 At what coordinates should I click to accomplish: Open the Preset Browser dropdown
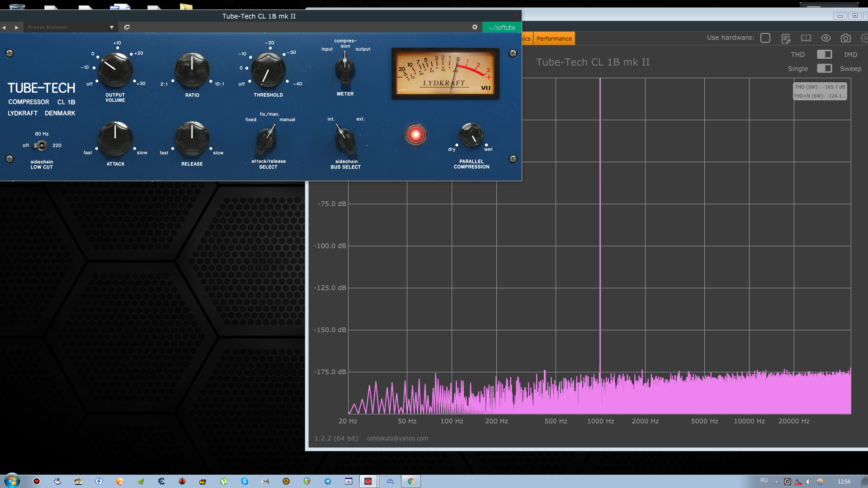coord(112,28)
